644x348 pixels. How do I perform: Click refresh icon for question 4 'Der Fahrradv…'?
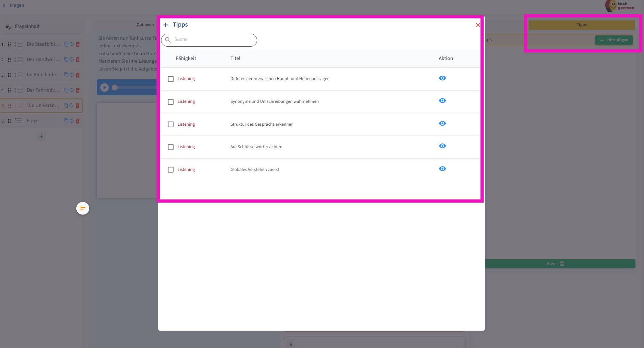click(x=72, y=90)
